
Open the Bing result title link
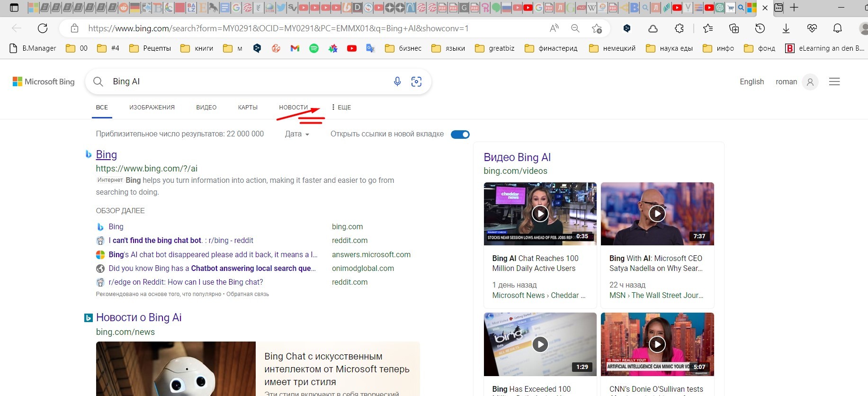click(x=106, y=154)
